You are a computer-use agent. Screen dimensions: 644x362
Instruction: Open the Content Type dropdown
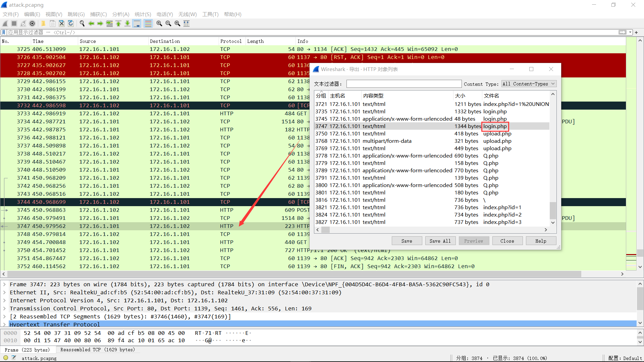pos(529,84)
